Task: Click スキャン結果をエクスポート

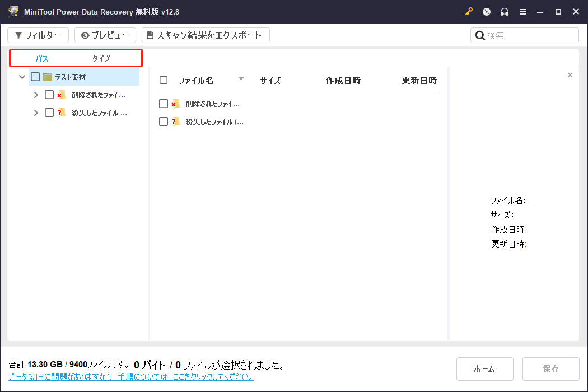Action: tap(206, 35)
